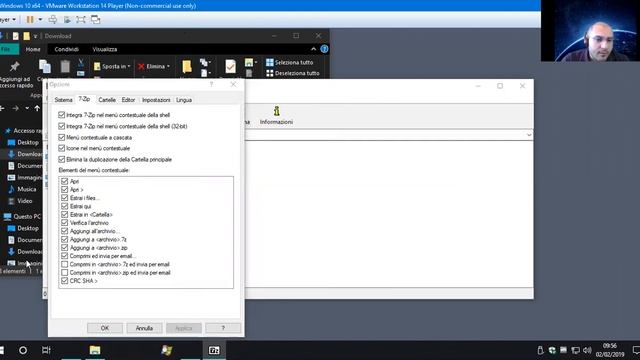Switch to the Sistema tab
This screenshot has height=360, width=640.
point(63,100)
